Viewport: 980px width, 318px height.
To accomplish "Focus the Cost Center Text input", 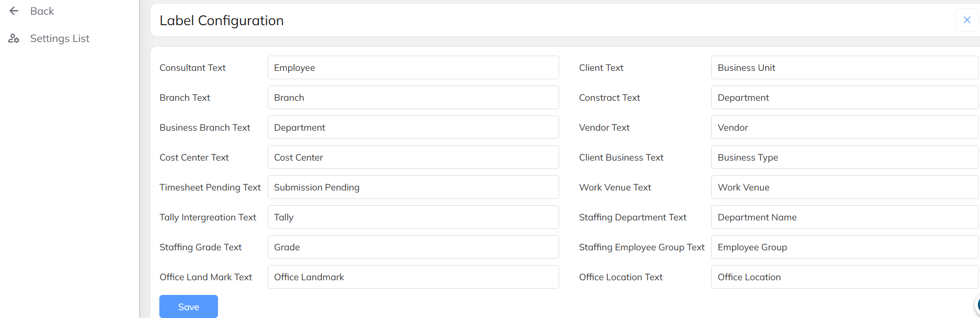I will [x=413, y=157].
